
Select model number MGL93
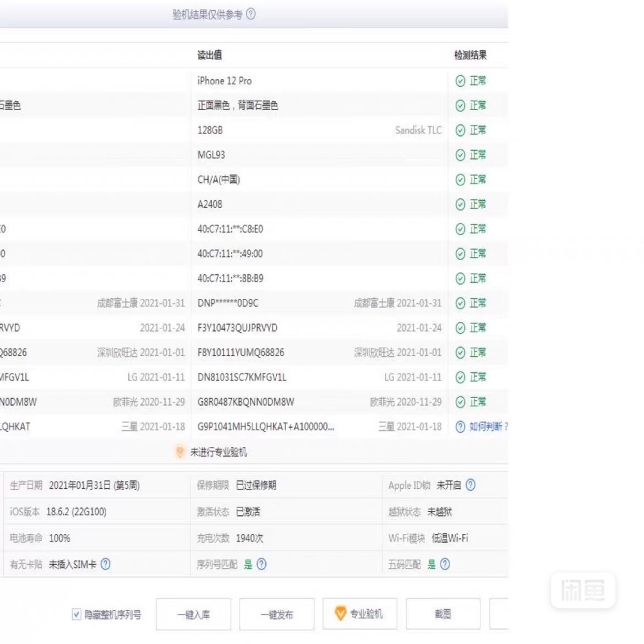tap(211, 155)
